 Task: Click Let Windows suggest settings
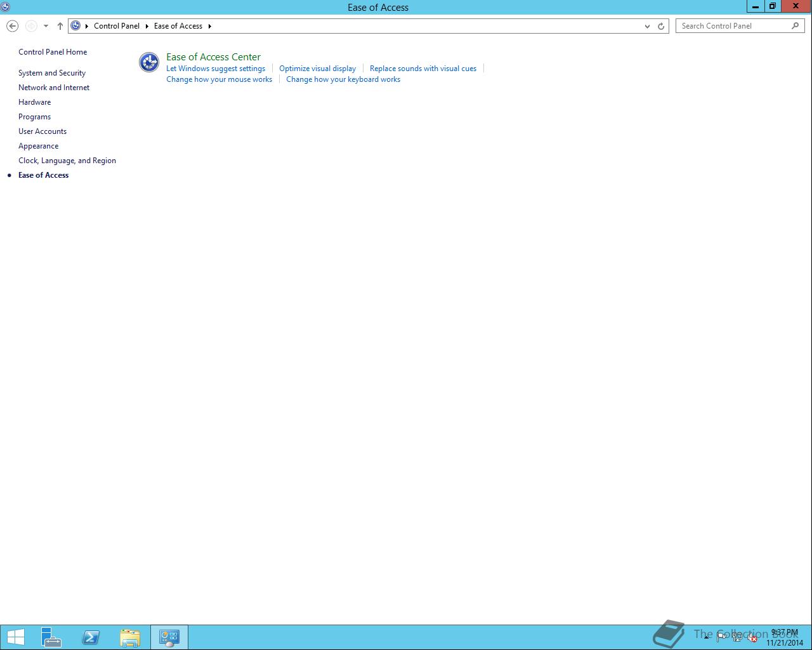pyautogui.click(x=216, y=69)
